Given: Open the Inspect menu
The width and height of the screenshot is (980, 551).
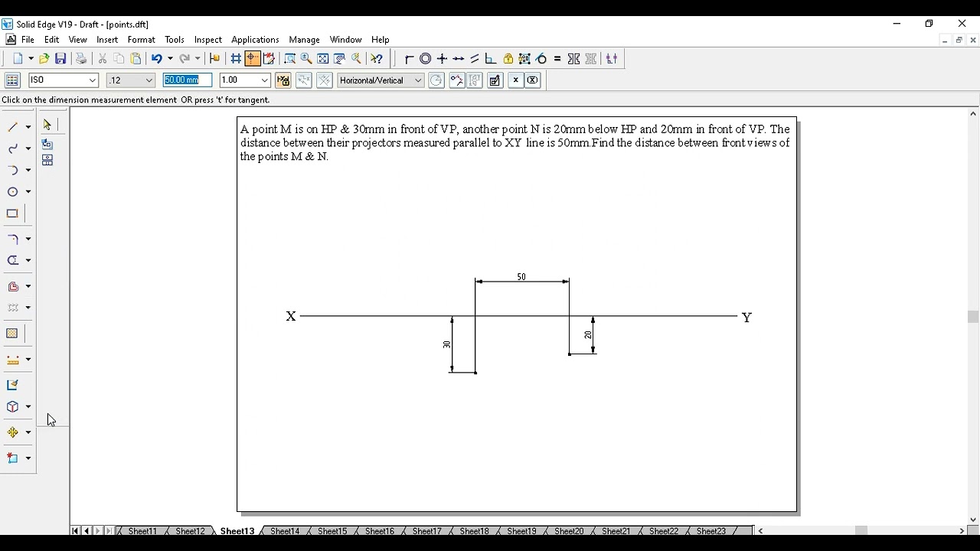Looking at the screenshot, I should tap(208, 40).
